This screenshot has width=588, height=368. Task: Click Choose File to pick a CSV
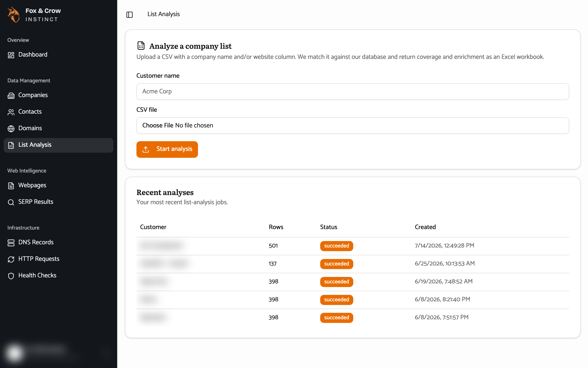tap(158, 125)
